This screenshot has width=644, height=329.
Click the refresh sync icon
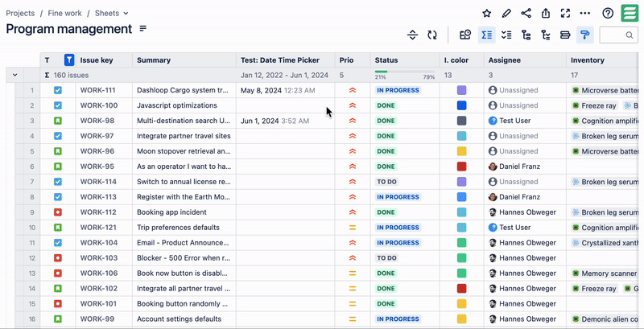coord(432,35)
